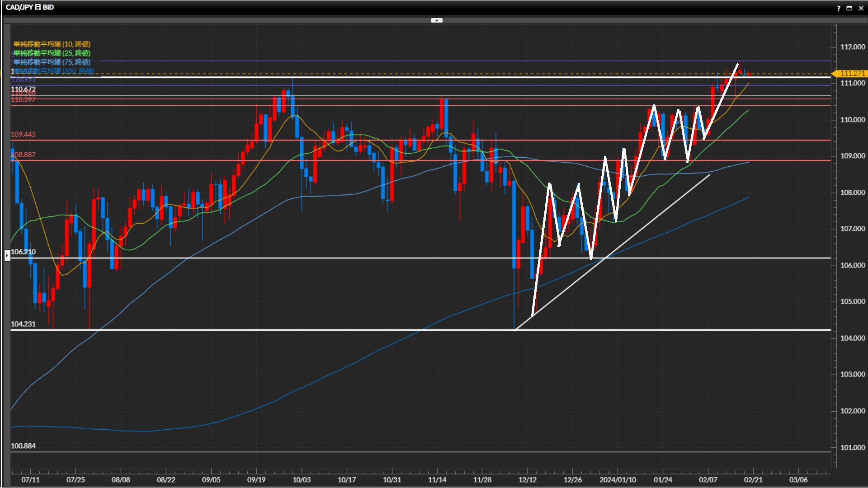This screenshot has width=868, height=488.
Task: Click the help question mark icon
Action: coord(839,8)
